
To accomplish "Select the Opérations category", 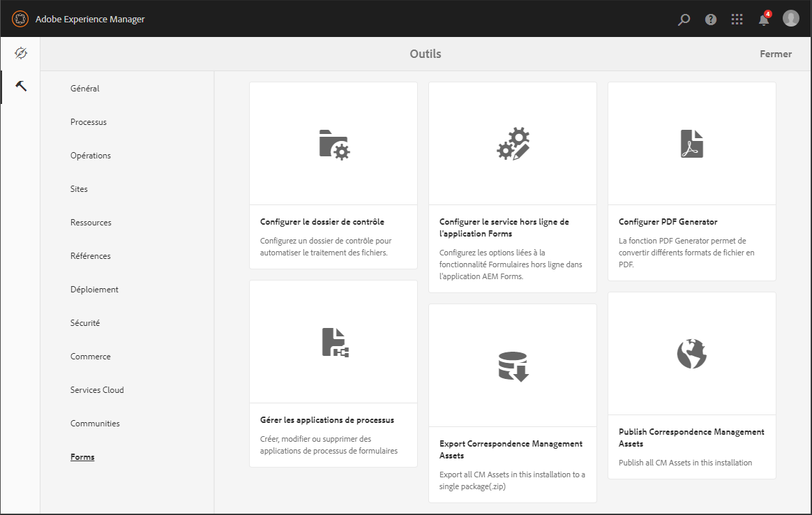I will (91, 156).
